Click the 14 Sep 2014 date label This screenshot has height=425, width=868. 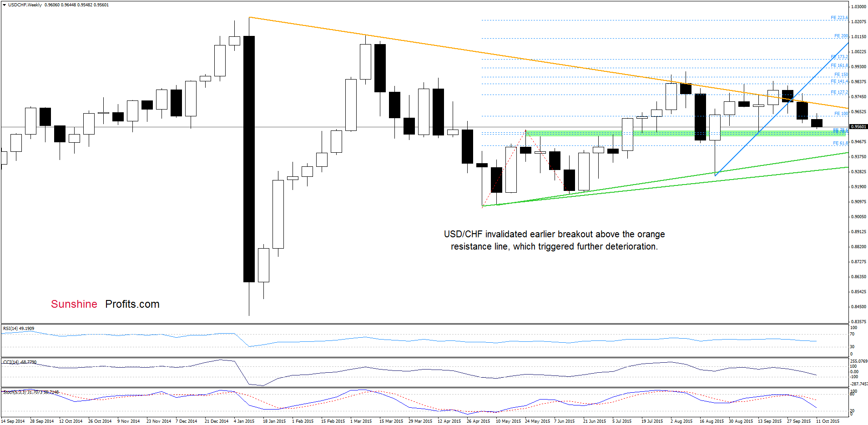pyautogui.click(x=13, y=421)
